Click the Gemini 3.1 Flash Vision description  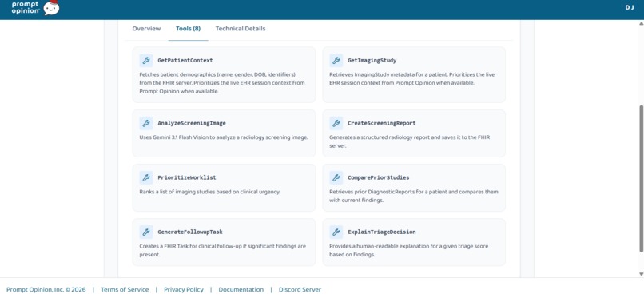[224, 137]
